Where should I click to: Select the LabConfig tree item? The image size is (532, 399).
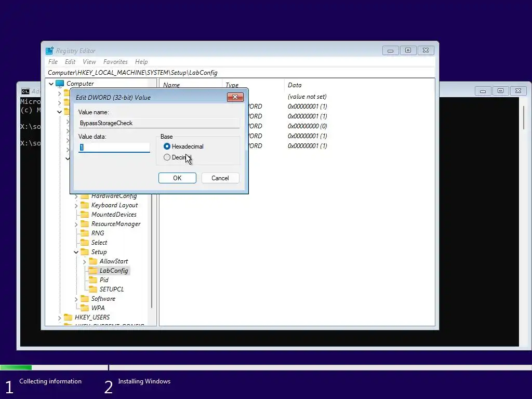(x=114, y=270)
